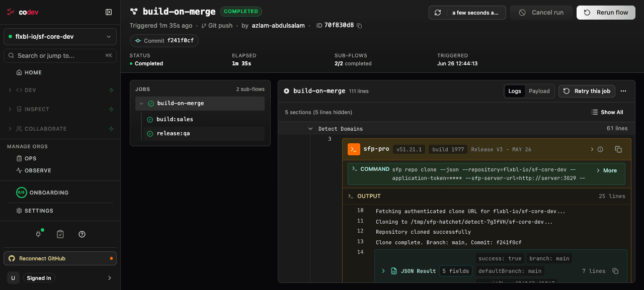The width and height of the screenshot is (644, 290).
Task: Open OPS under Manage Orgs
Action: pos(27,158)
